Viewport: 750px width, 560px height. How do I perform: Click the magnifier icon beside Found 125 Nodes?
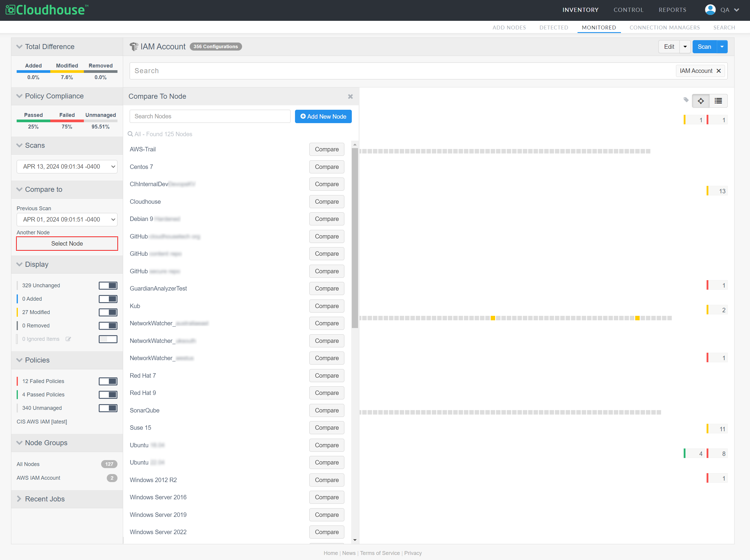pos(130,134)
